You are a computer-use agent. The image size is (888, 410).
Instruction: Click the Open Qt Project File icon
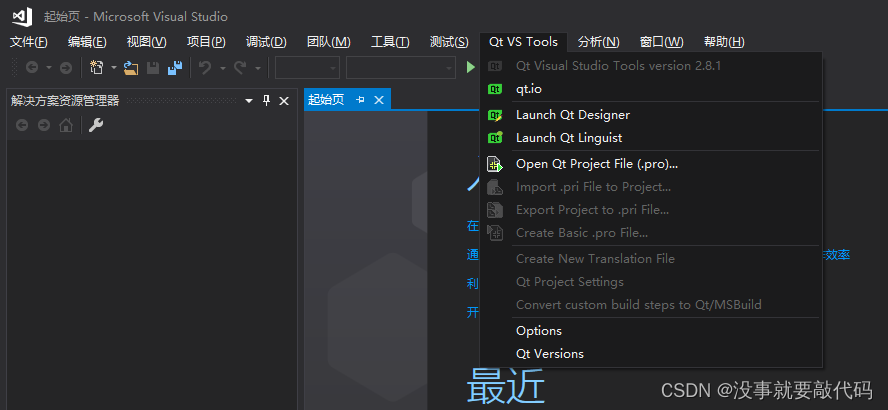(x=495, y=164)
